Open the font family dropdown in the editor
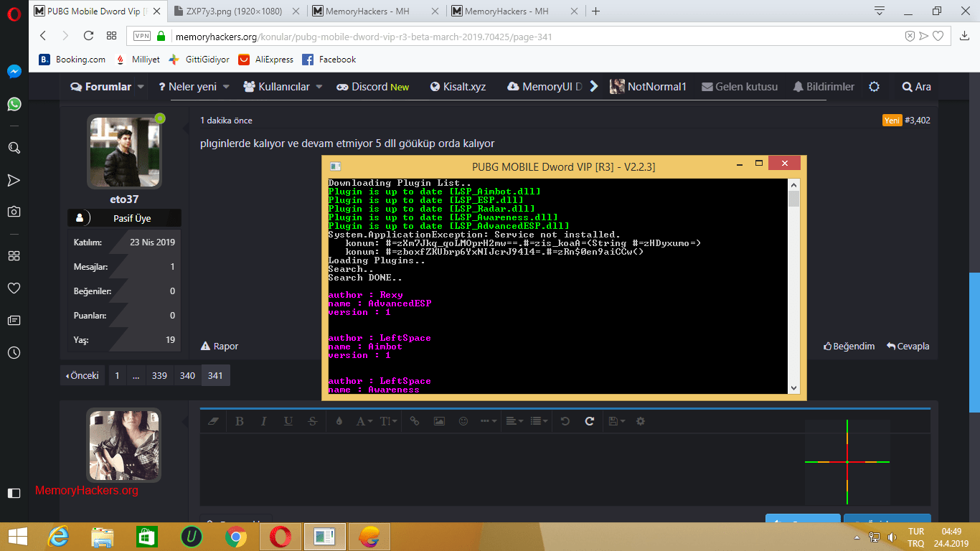The height and width of the screenshot is (551, 980). pos(364,421)
